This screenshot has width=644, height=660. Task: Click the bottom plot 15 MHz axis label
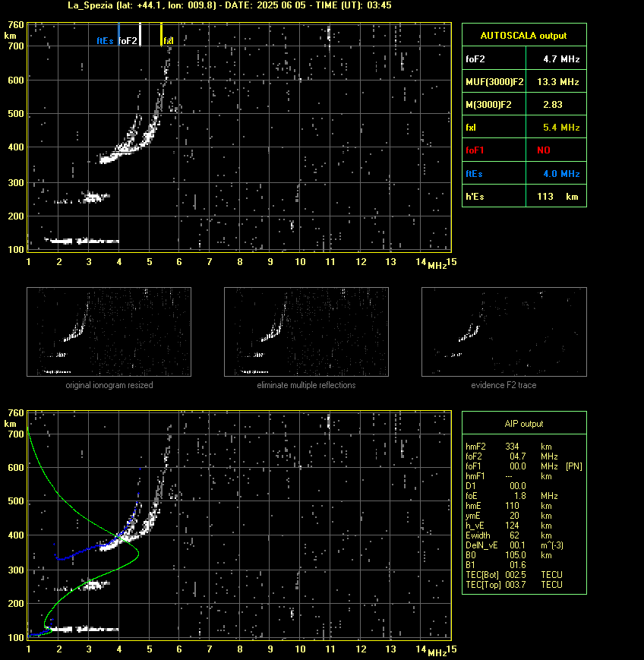[451, 649]
